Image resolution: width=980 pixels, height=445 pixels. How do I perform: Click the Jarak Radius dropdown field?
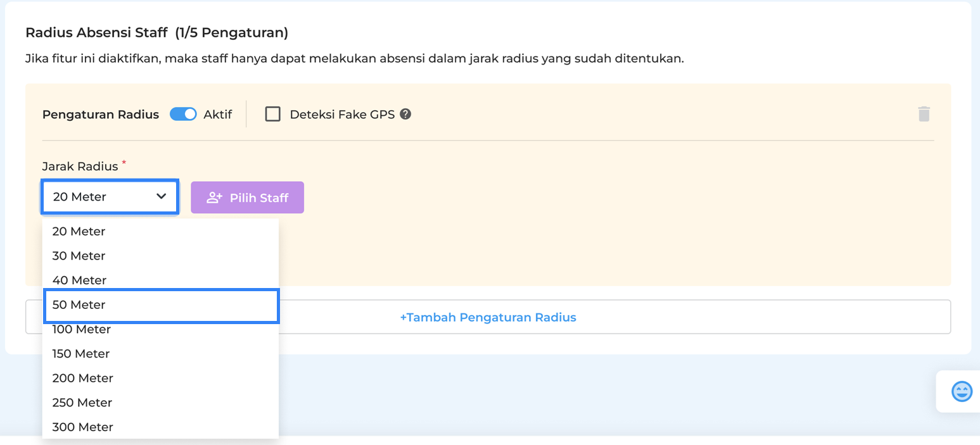click(101, 197)
